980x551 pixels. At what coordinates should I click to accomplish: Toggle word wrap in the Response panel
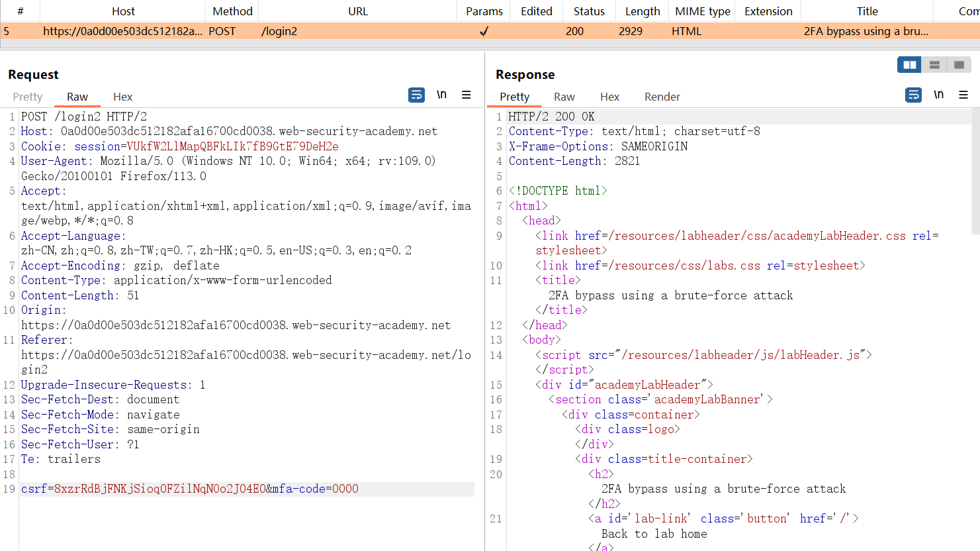(913, 95)
